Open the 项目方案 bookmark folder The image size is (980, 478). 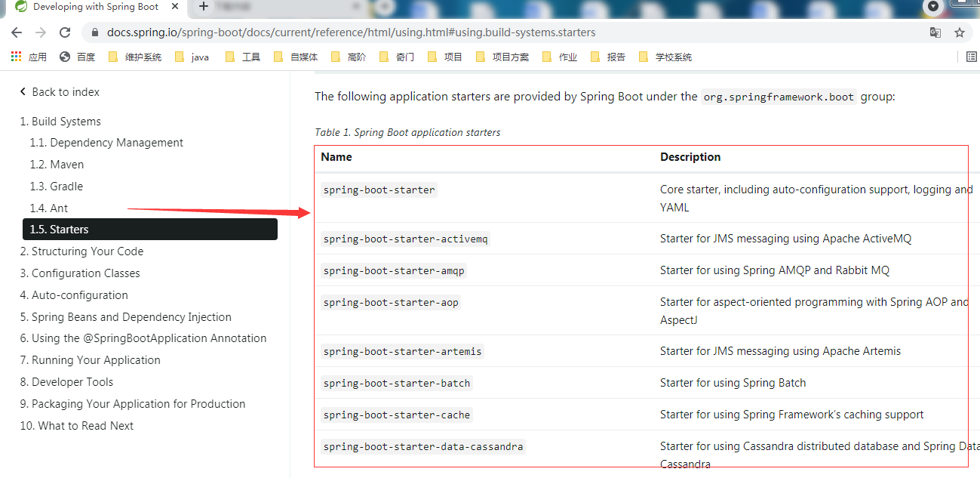502,57
